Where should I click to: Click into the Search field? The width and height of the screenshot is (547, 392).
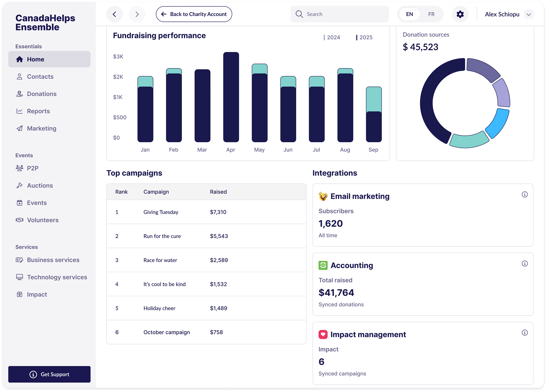point(343,14)
